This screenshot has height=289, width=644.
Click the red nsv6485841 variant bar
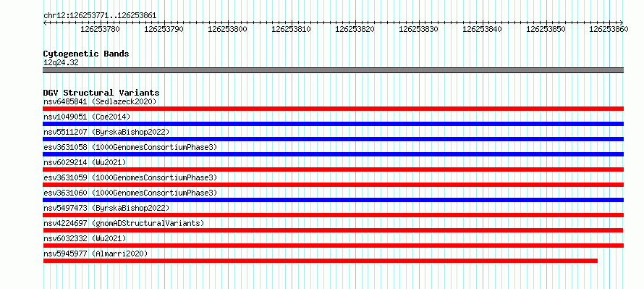coord(333,109)
